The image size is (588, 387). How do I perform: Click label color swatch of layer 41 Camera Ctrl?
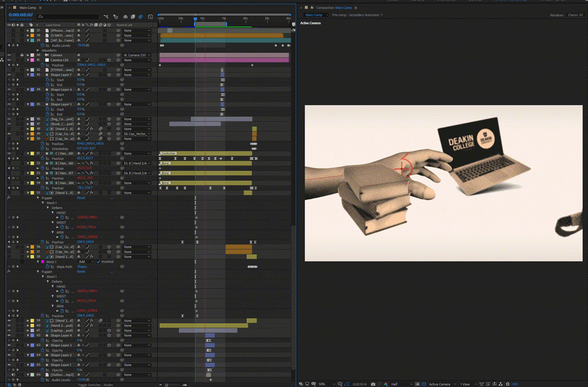click(32, 60)
